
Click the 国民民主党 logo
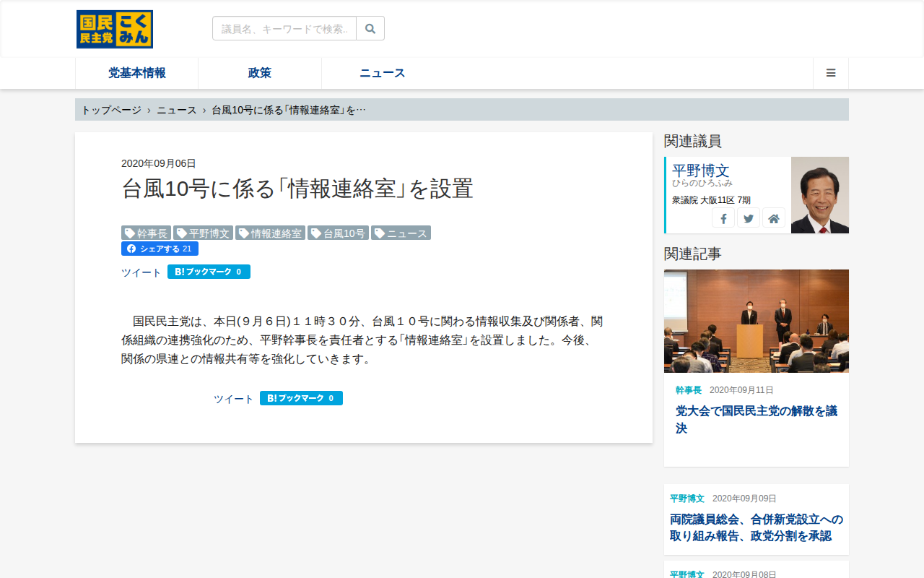[x=115, y=29]
